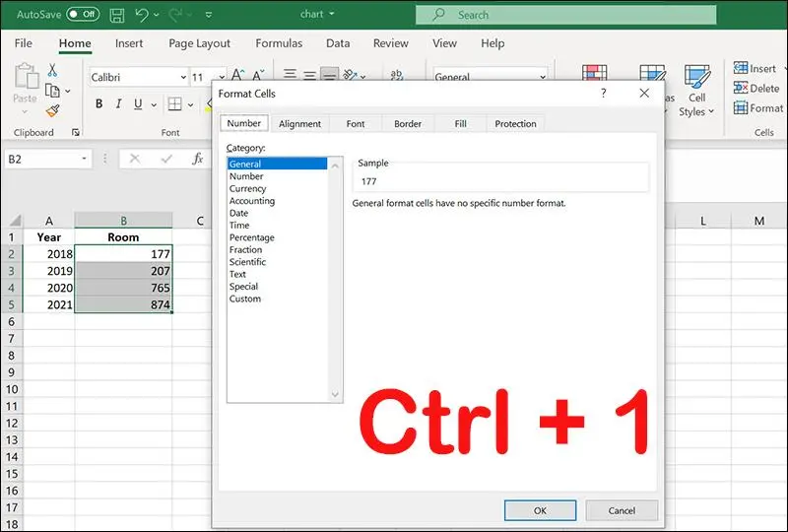Click the Wrap Text icon
Screen dimensions: 788x532
click(x=397, y=75)
